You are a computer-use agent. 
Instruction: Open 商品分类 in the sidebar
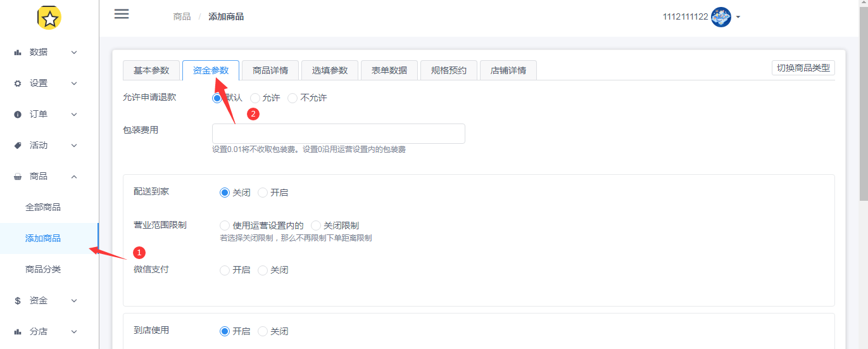tap(43, 269)
